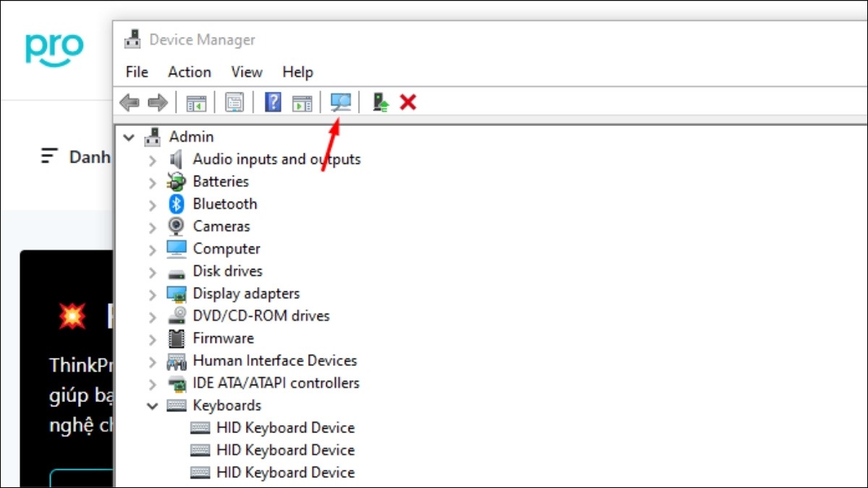Select the 'Batteries' label

tap(221, 181)
